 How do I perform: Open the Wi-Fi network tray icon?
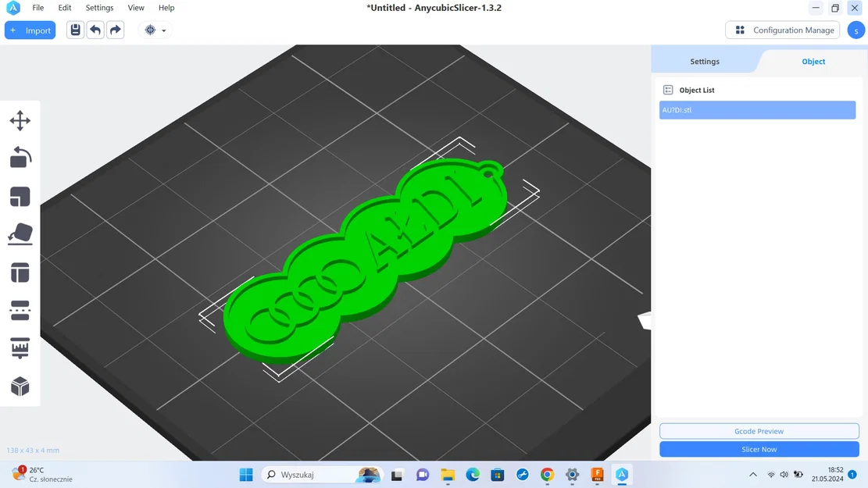pyautogui.click(x=770, y=475)
